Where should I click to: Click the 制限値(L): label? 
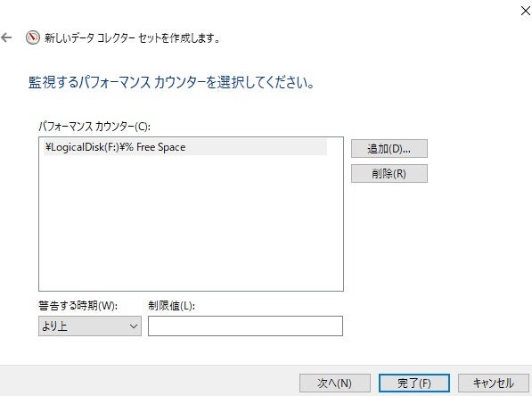(x=171, y=306)
